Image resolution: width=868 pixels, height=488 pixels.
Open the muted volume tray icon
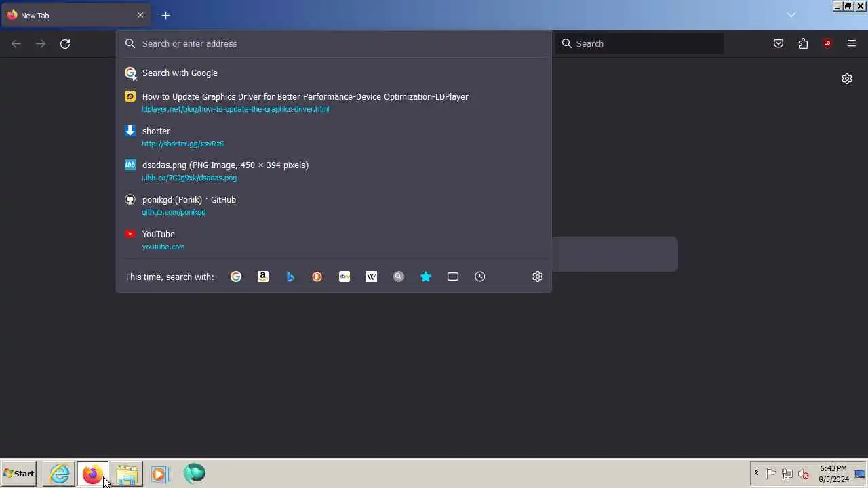(804, 474)
